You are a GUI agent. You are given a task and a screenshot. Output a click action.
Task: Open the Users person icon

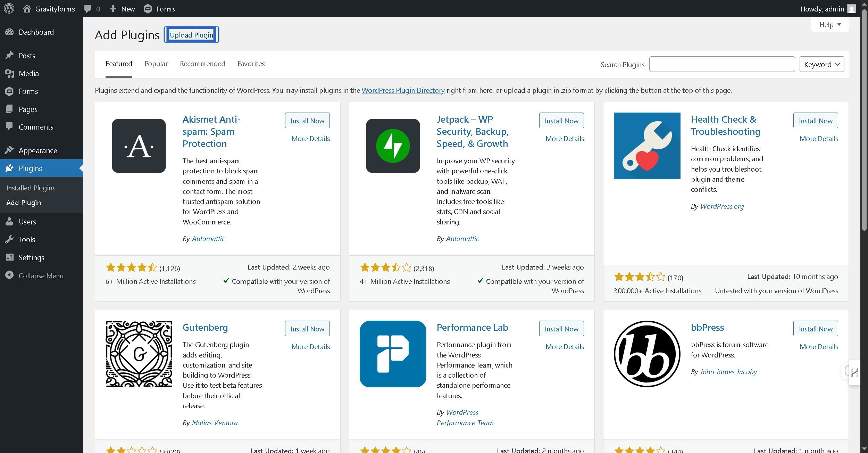(x=9, y=222)
